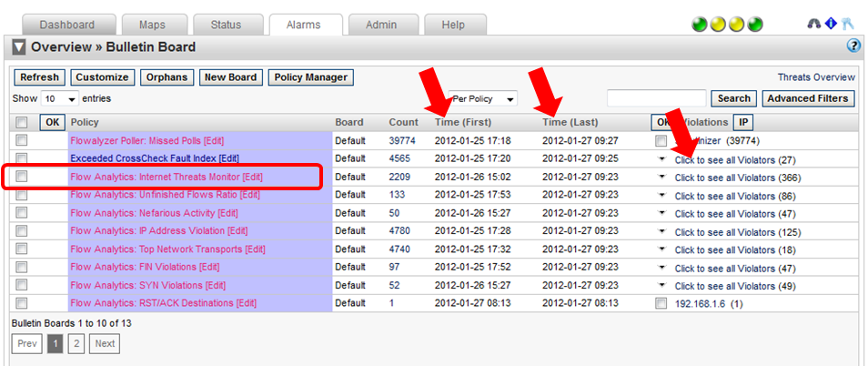Click the binoculars search icon

click(814, 25)
